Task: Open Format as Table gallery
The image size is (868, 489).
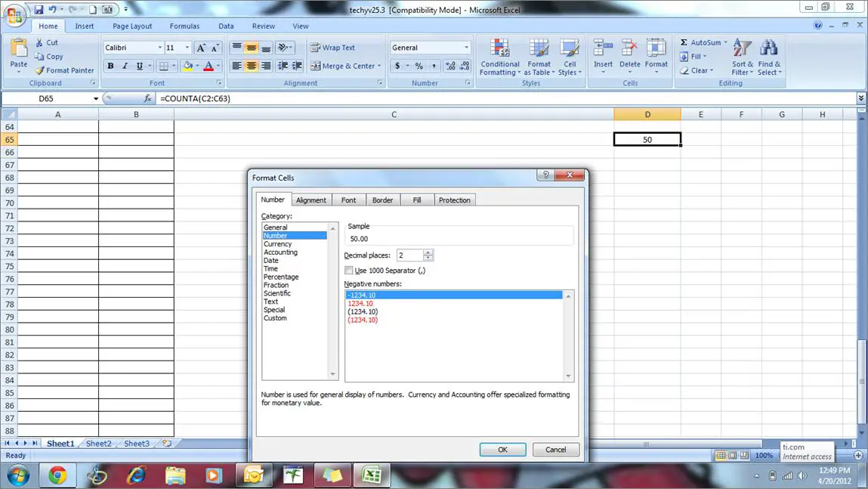Action: pyautogui.click(x=539, y=57)
